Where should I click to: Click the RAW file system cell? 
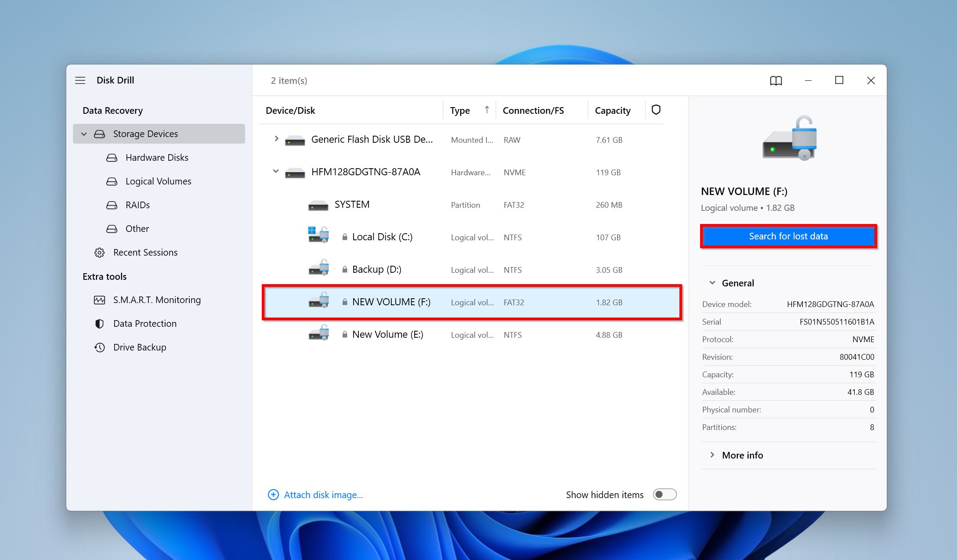(512, 140)
